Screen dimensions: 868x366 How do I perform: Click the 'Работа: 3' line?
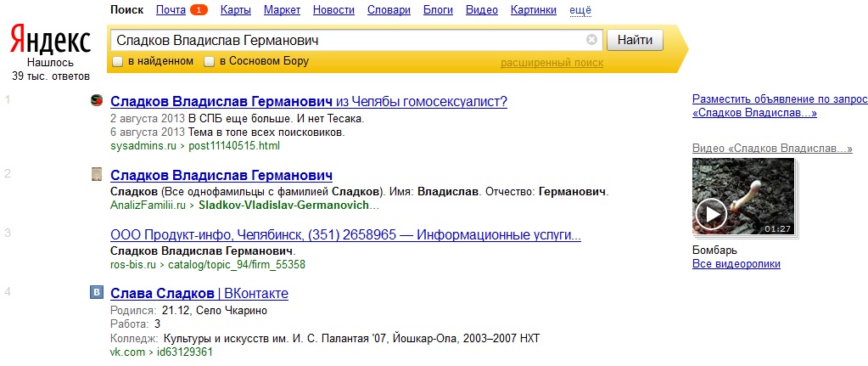pos(136,324)
